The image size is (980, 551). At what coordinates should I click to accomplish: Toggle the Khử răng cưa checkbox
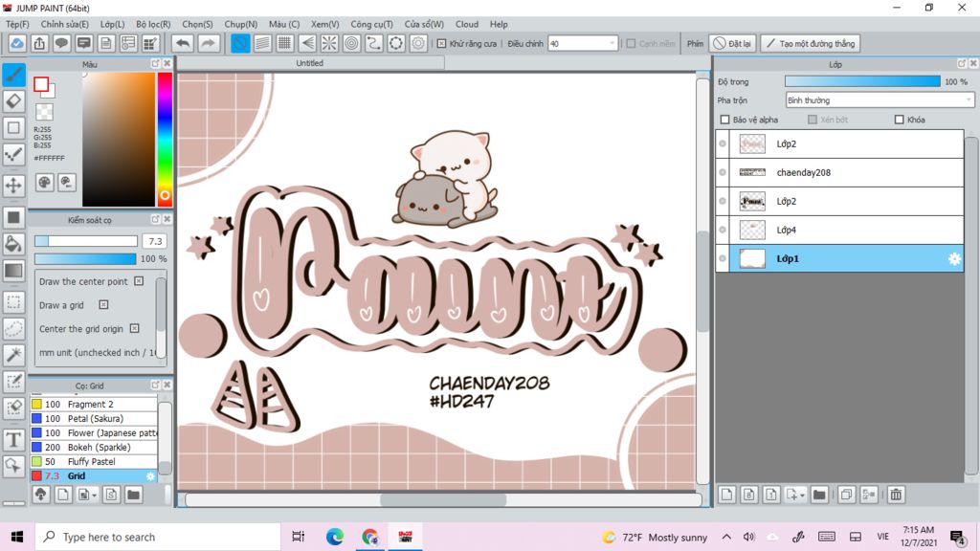[x=442, y=44]
